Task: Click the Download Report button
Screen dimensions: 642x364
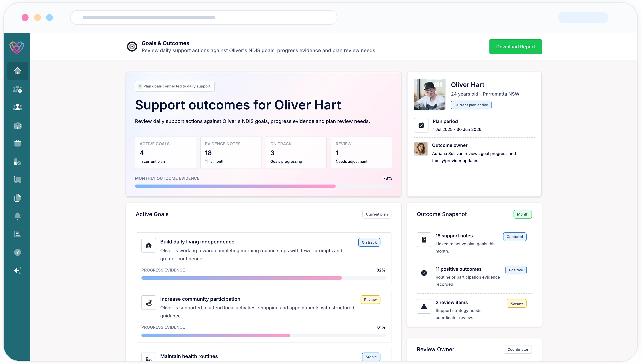Action: tap(515, 47)
